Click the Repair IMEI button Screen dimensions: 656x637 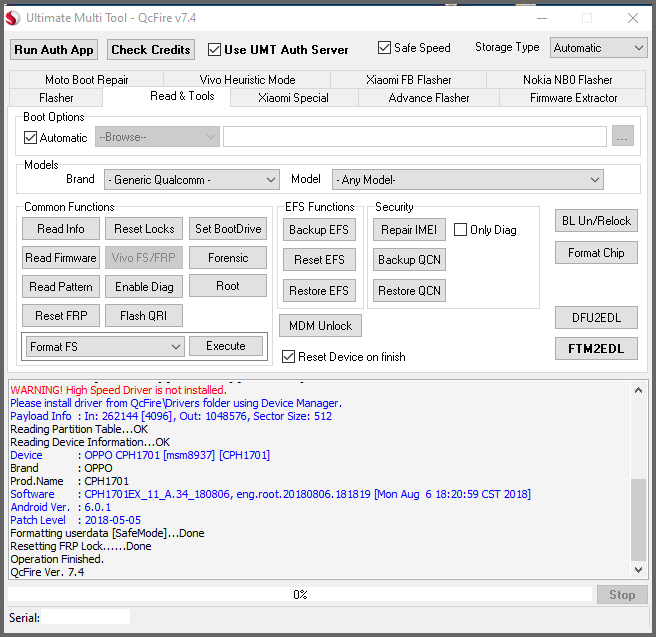(x=409, y=230)
